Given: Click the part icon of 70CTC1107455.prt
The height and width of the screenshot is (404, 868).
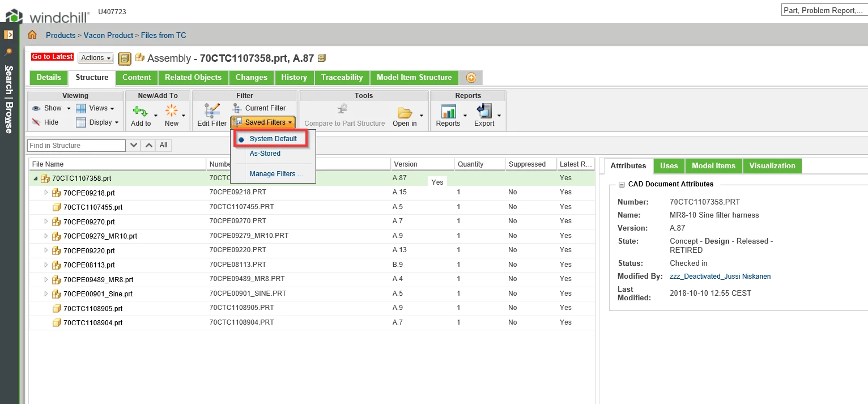Looking at the screenshot, I should coord(57,207).
